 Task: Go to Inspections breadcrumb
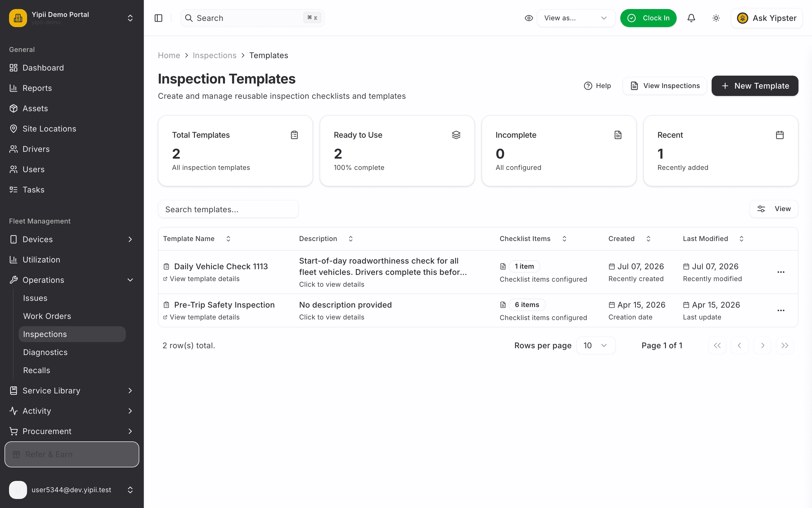(x=214, y=55)
